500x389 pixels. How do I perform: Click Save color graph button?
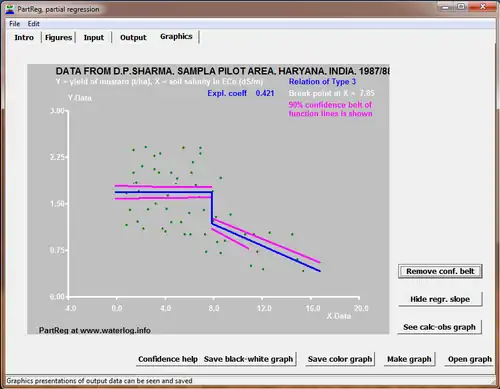click(x=340, y=359)
